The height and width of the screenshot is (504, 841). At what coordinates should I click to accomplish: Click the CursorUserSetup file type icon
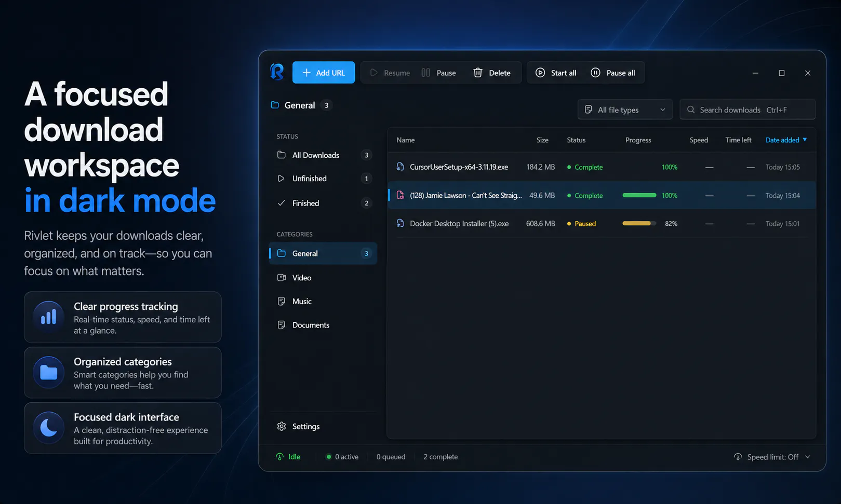[x=401, y=167]
